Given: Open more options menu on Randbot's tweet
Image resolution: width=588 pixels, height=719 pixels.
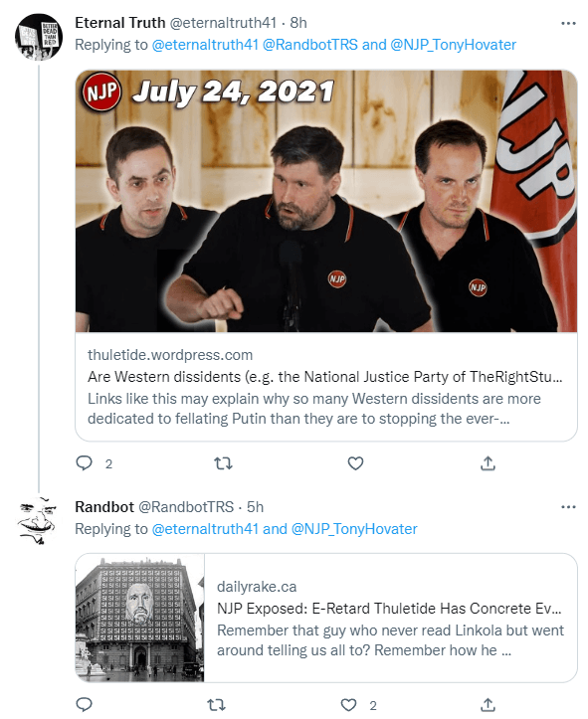Looking at the screenshot, I should click(x=568, y=507).
